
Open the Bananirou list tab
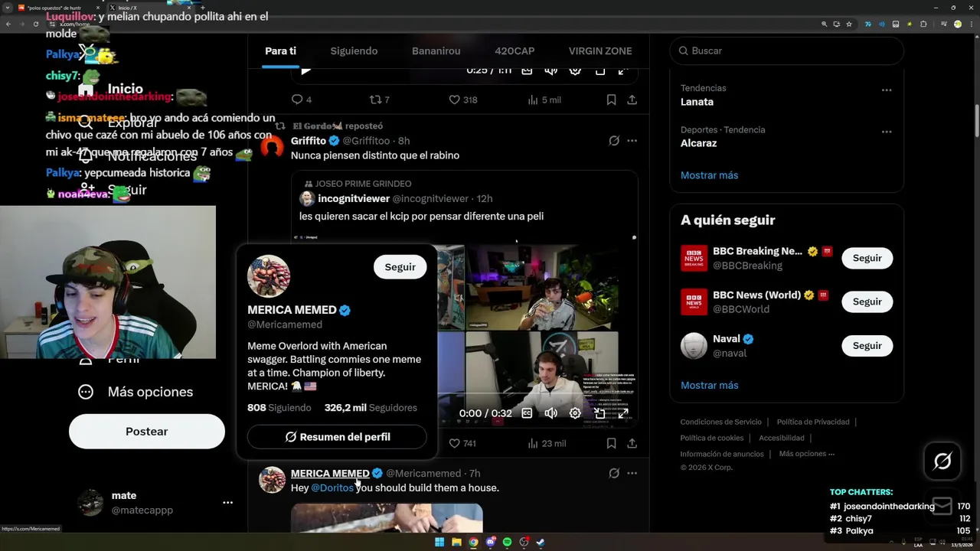tap(436, 51)
